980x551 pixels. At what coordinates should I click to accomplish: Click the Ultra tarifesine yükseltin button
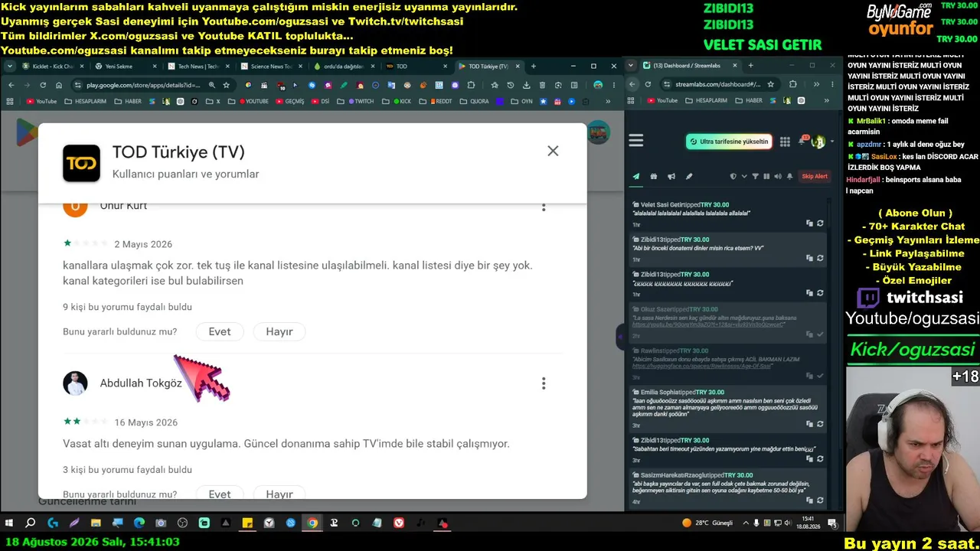click(729, 142)
